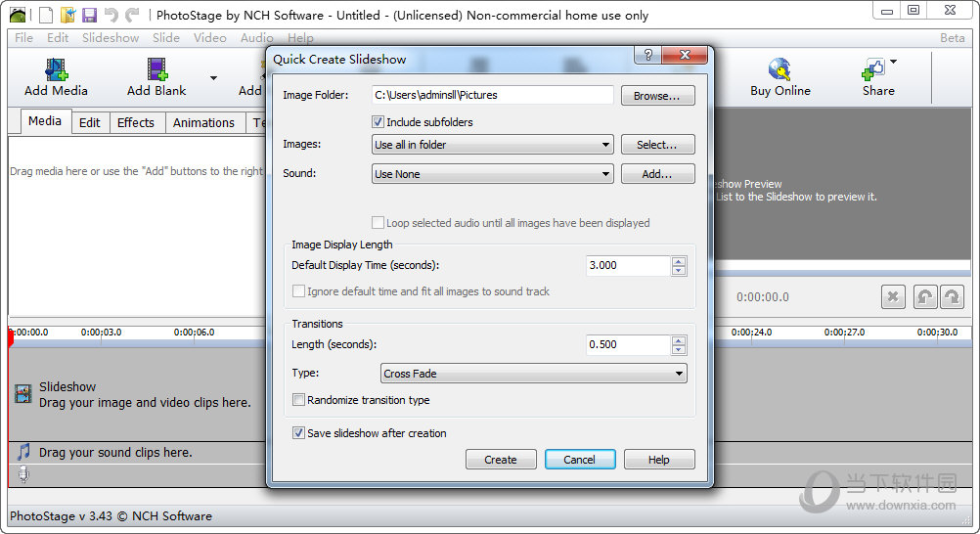
Task: Click the narration microphone icon
Action: (x=23, y=474)
